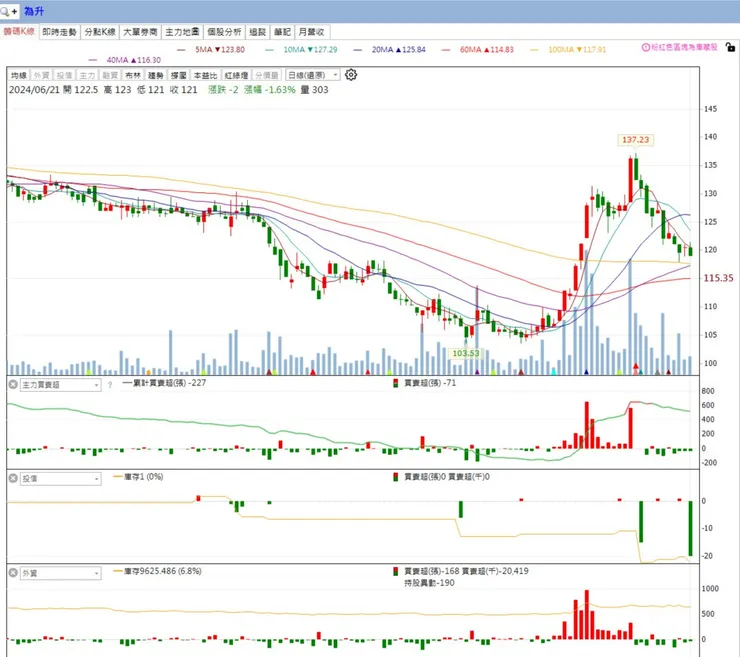Switch to the 籌碼K線 tab

[x=19, y=32]
